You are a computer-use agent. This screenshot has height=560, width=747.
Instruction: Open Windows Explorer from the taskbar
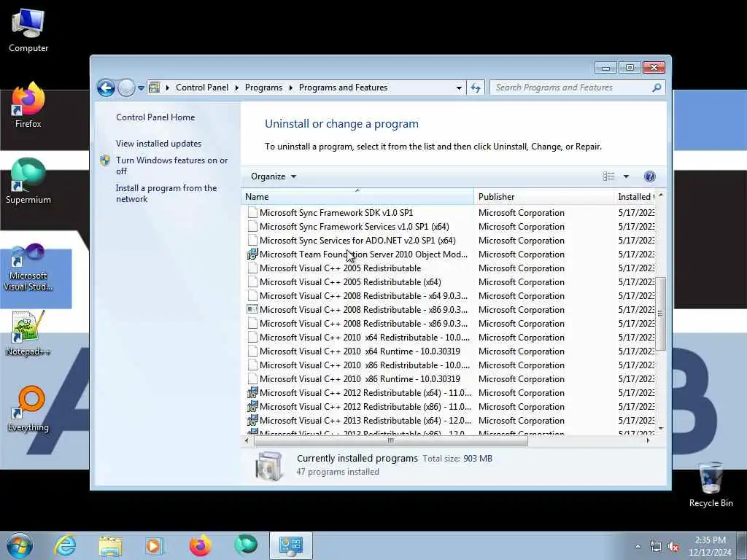point(111,545)
